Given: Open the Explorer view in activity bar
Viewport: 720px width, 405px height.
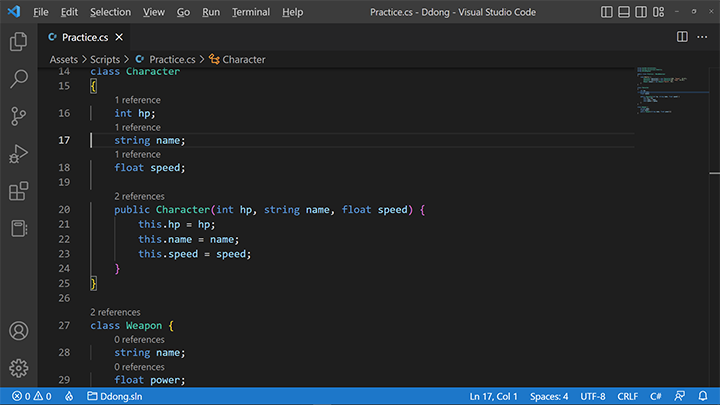Looking at the screenshot, I should click(x=18, y=42).
